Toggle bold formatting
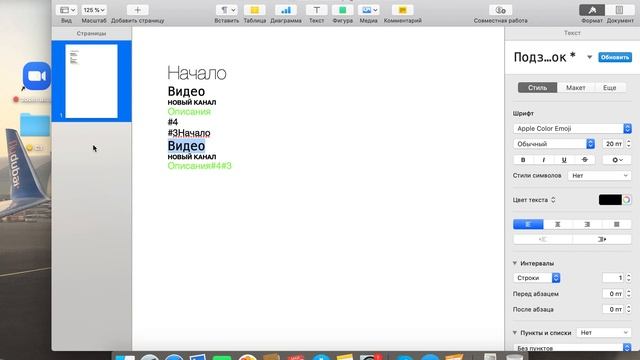 [523, 160]
